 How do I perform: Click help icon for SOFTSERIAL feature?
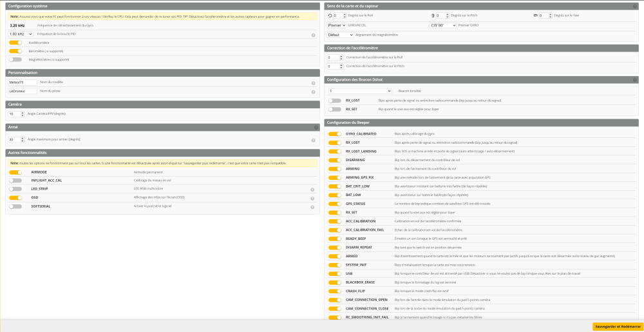tap(313, 206)
